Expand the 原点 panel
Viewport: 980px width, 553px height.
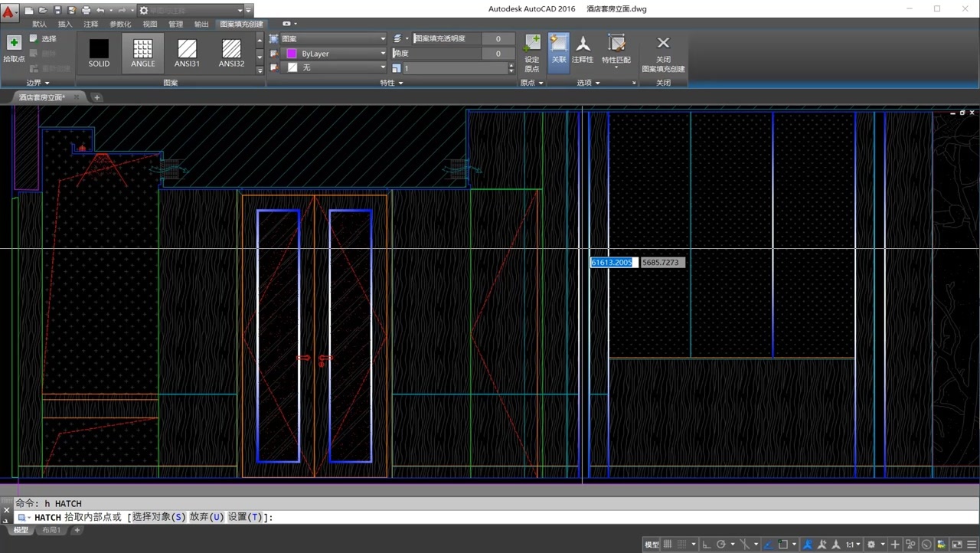pyautogui.click(x=531, y=83)
